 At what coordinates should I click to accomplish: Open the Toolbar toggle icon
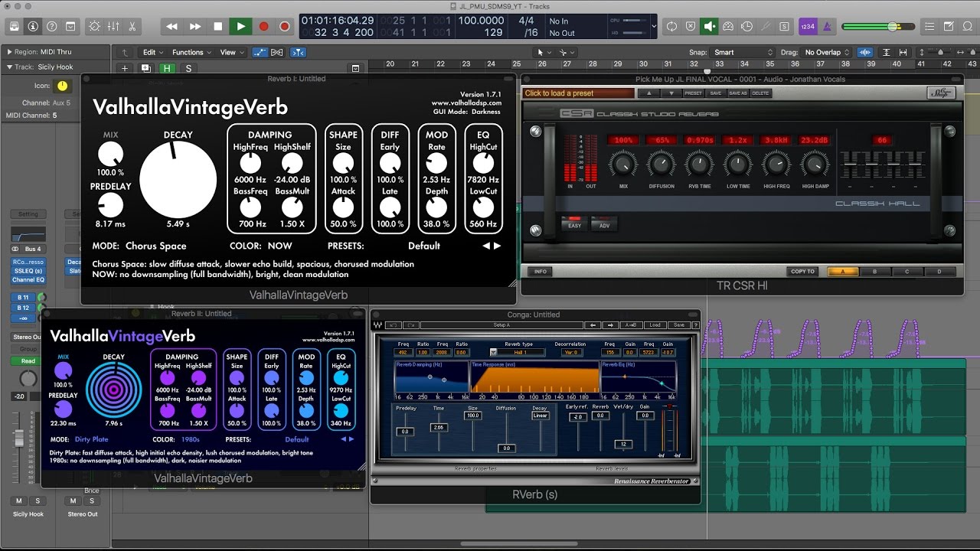[x=70, y=26]
